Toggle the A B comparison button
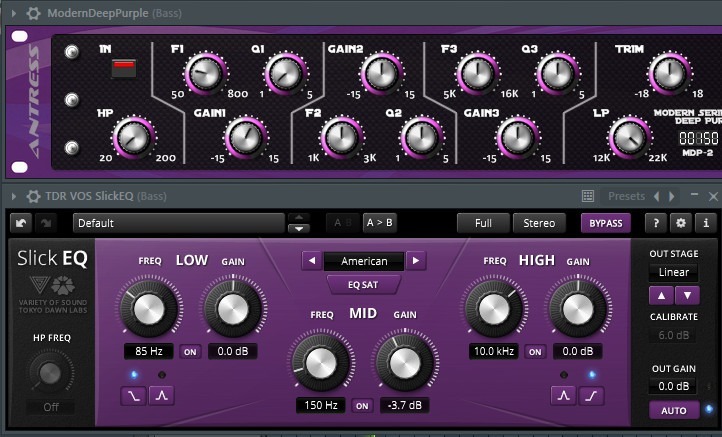The width and height of the screenshot is (722, 437). 343,223
